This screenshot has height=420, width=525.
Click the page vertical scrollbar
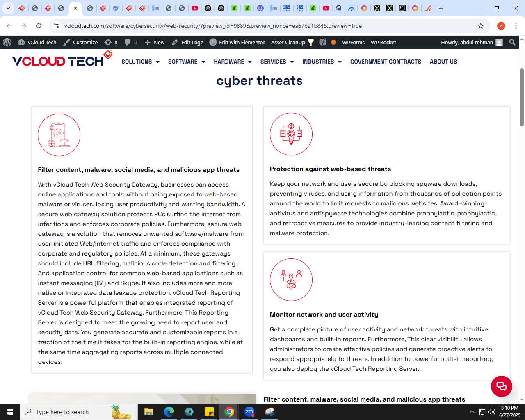coord(522,97)
